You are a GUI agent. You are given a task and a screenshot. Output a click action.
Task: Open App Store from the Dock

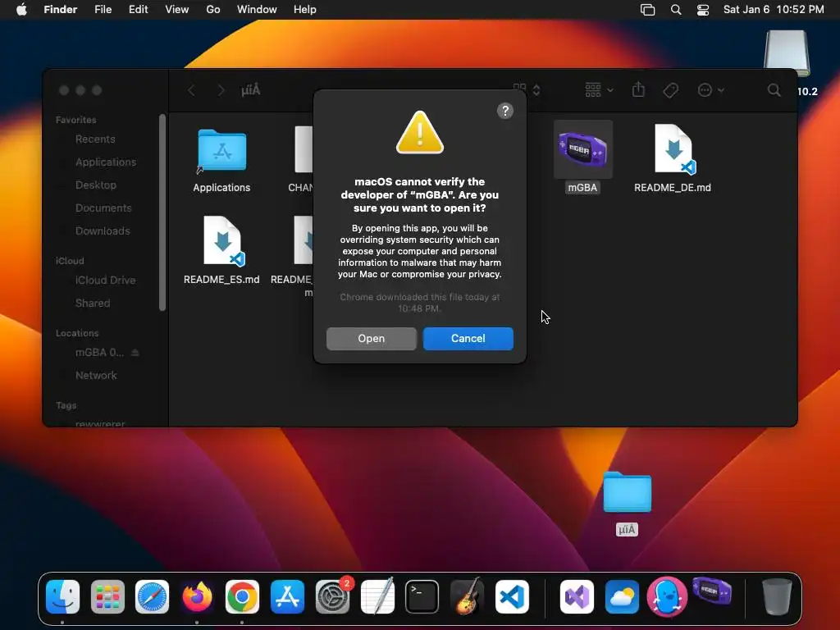pos(287,597)
